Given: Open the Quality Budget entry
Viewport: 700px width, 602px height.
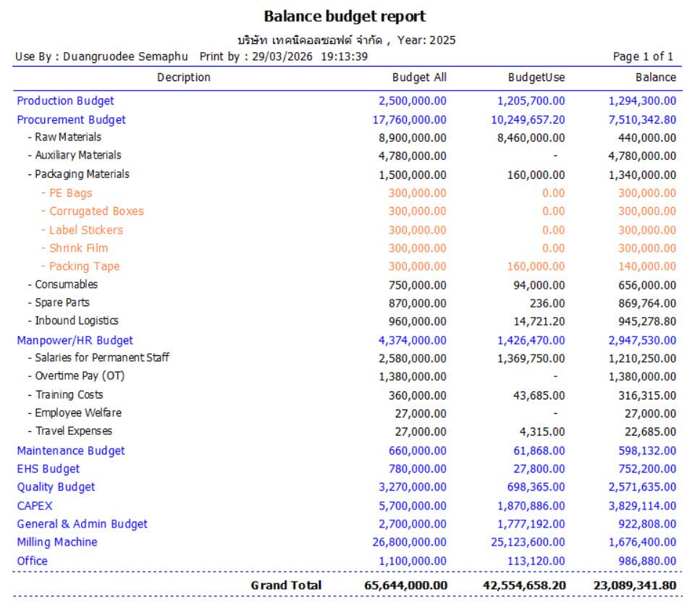Looking at the screenshot, I should 56,487.
